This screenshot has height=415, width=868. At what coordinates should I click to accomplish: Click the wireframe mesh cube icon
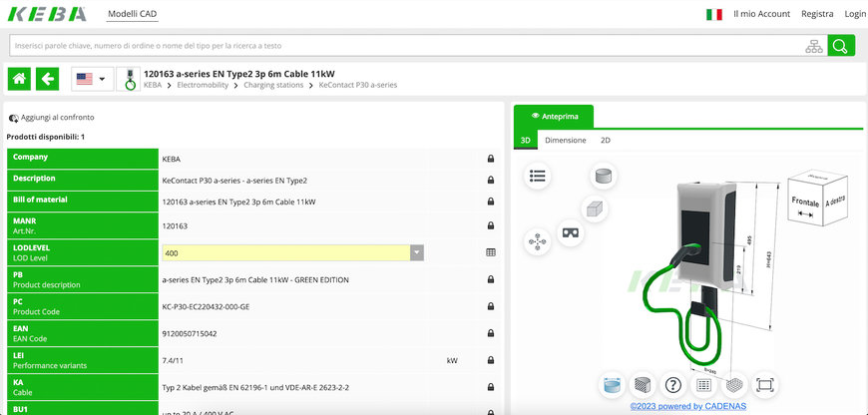click(x=734, y=384)
